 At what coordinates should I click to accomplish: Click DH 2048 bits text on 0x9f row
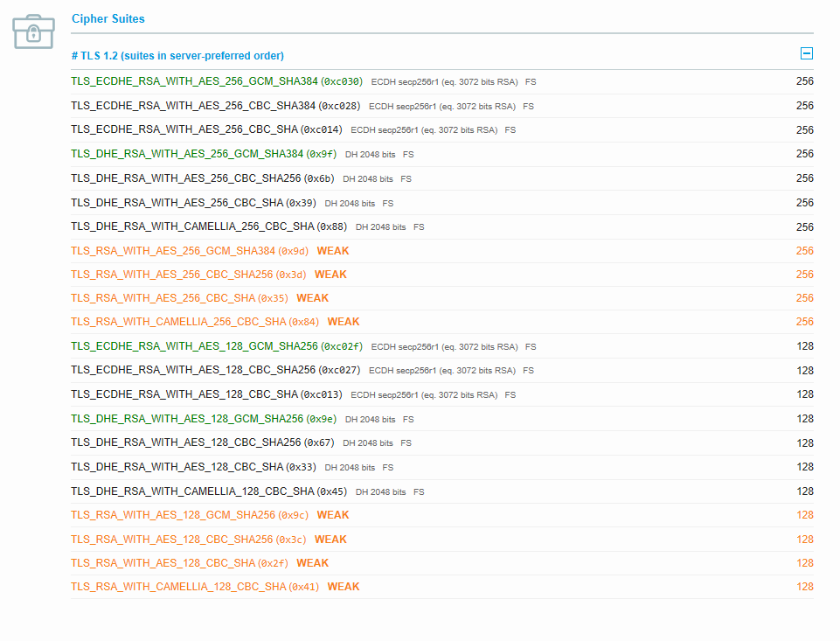(371, 155)
